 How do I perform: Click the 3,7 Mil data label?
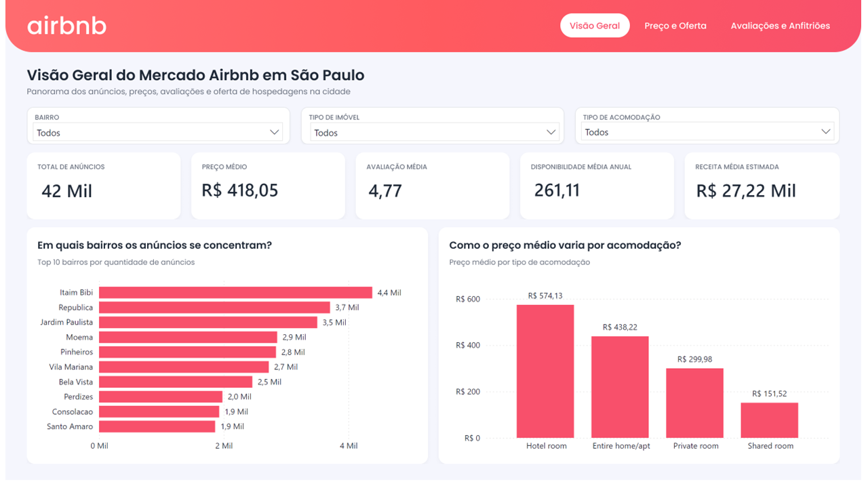tap(347, 308)
